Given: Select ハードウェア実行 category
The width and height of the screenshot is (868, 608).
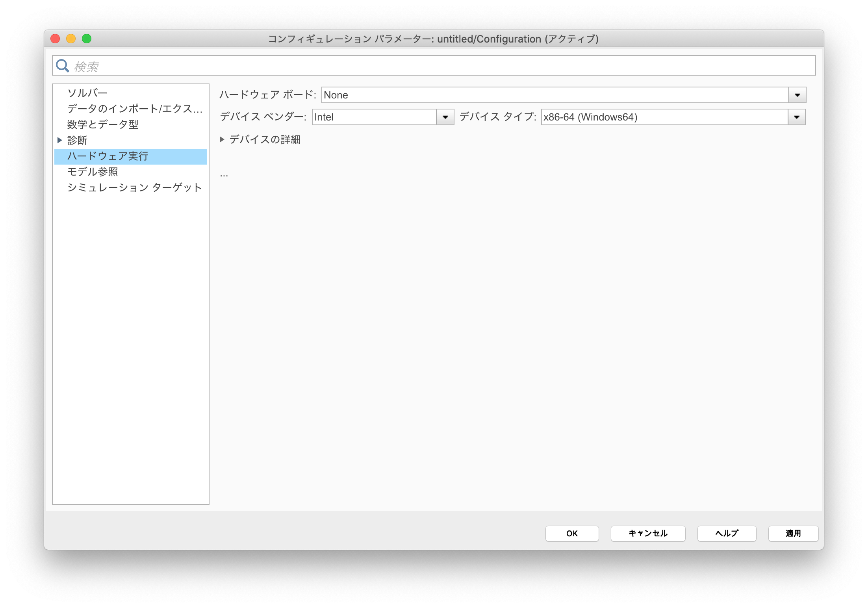Looking at the screenshot, I should (108, 156).
